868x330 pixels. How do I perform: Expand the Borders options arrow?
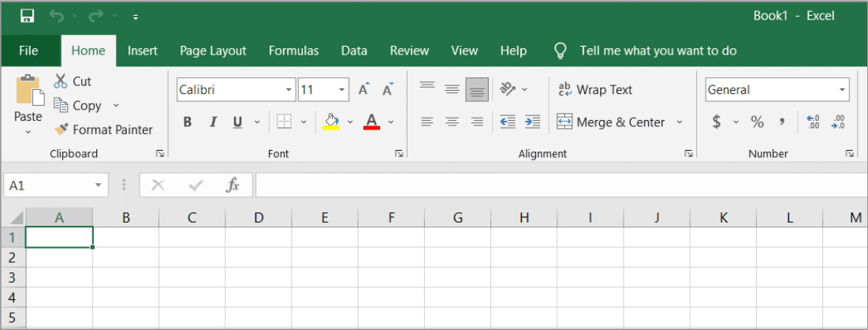point(304,122)
